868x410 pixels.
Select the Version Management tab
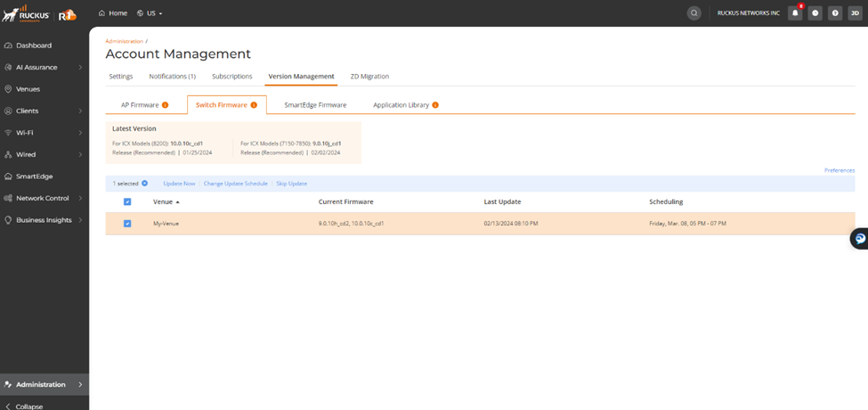(x=301, y=77)
